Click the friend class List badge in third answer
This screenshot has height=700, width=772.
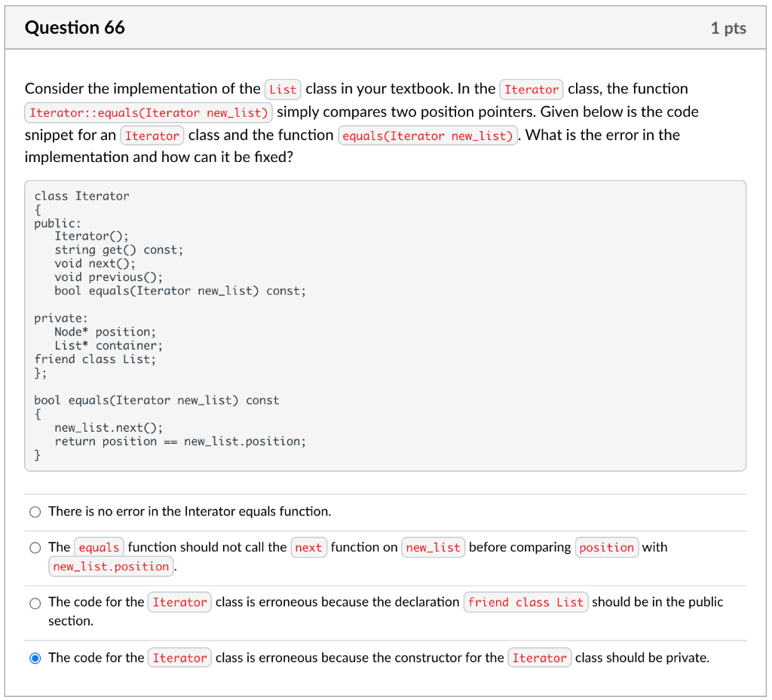tap(525, 602)
